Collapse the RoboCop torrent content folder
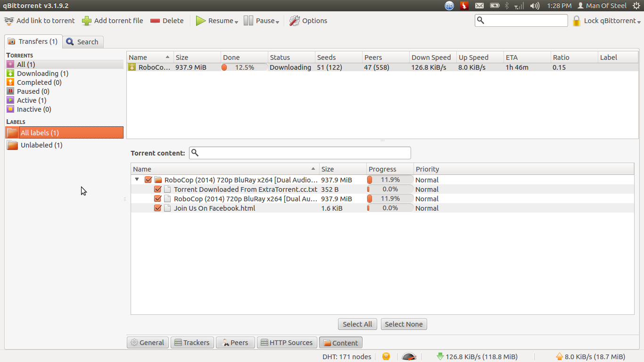The image size is (644, 362). tap(137, 180)
